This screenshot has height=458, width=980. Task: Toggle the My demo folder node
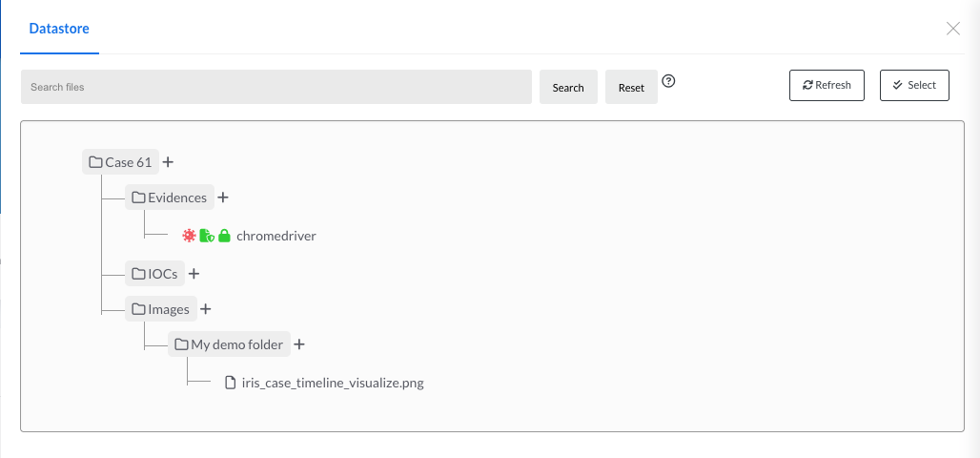pyautogui.click(x=229, y=344)
